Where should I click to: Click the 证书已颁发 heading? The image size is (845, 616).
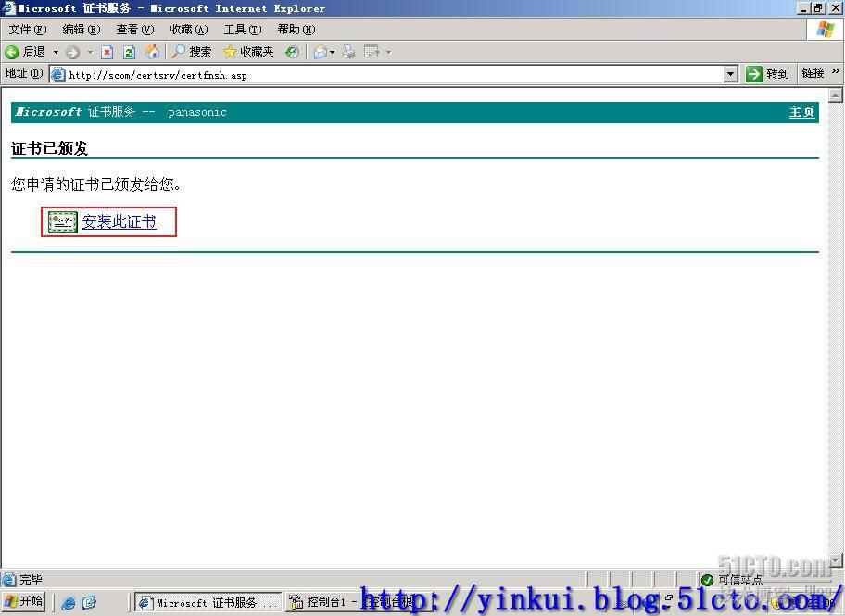(50, 148)
